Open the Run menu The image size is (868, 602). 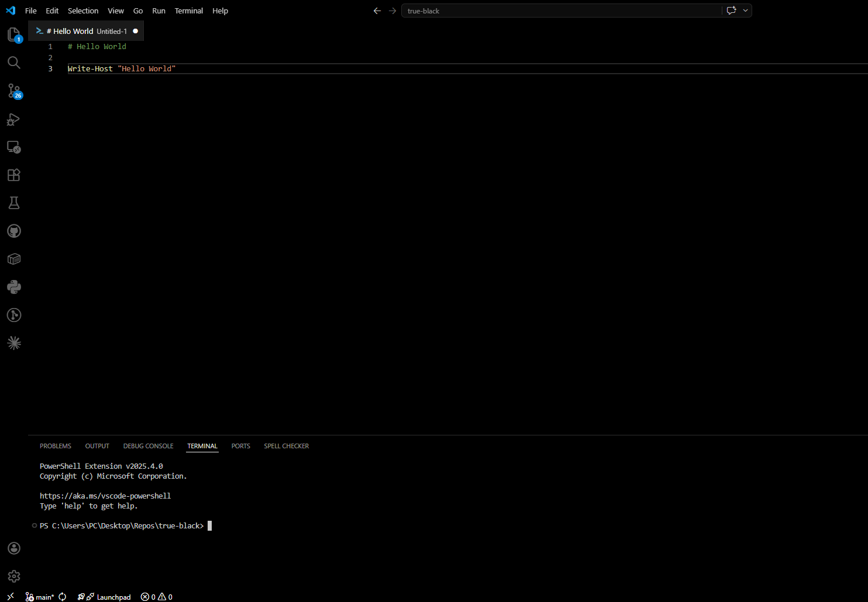159,11
